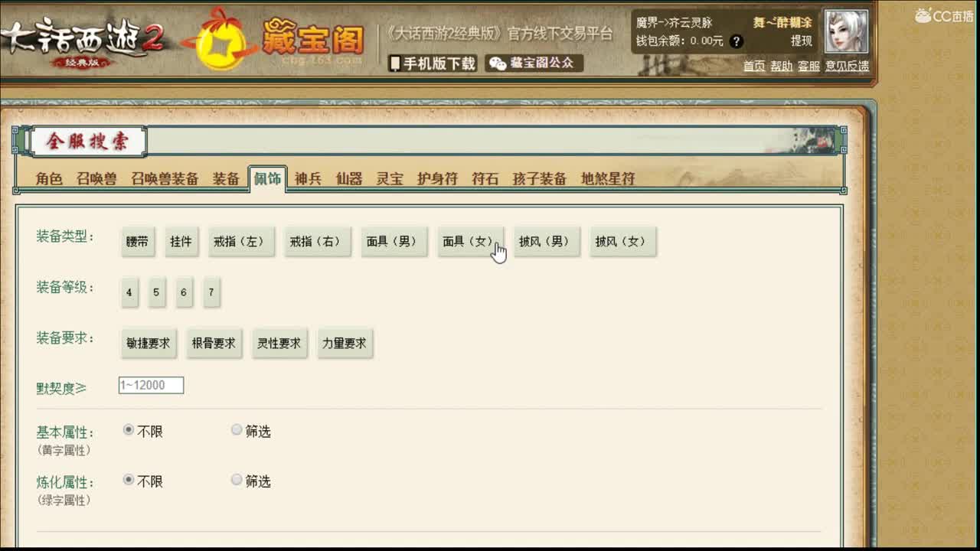Focus the 默契度 input field
Screen dimensions: 980x551
(151, 385)
